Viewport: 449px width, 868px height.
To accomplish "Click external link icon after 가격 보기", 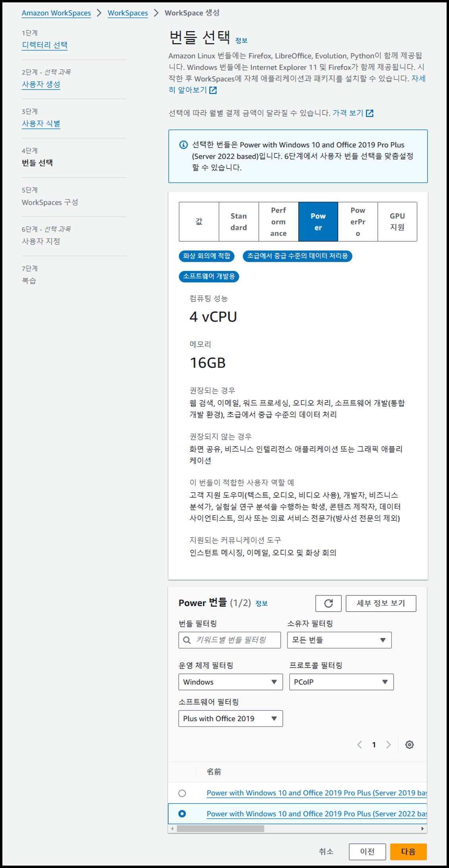I will (370, 113).
